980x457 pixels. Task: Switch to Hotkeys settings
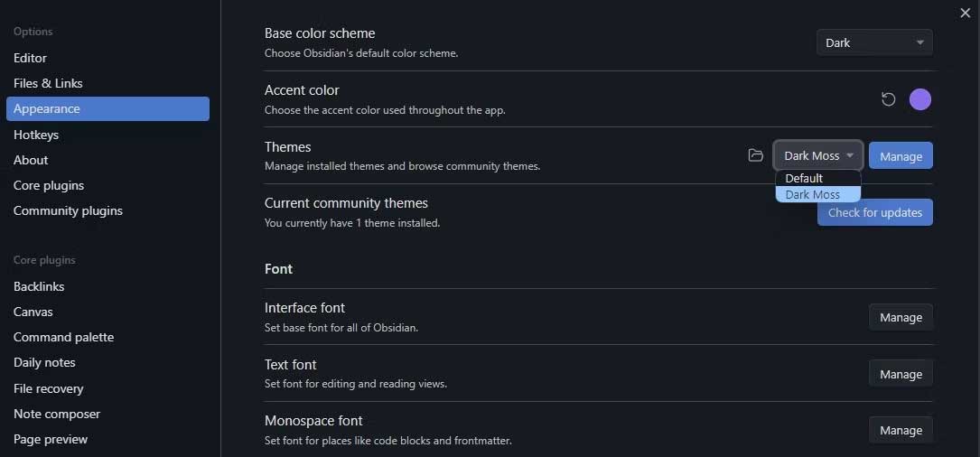36,135
